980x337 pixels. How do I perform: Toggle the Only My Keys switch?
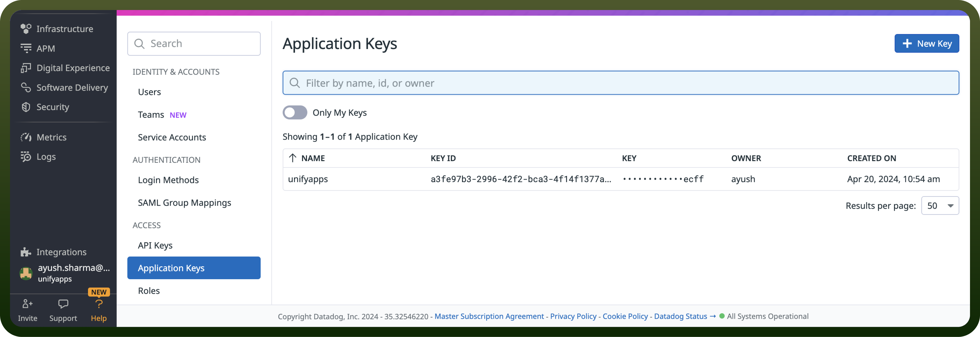pos(295,112)
